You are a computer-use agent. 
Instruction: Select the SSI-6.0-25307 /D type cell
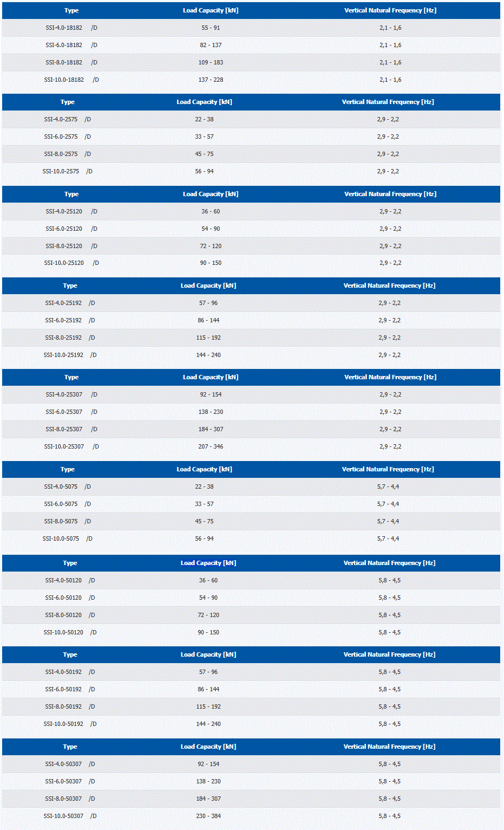pyautogui.click(x=71, y=412)
